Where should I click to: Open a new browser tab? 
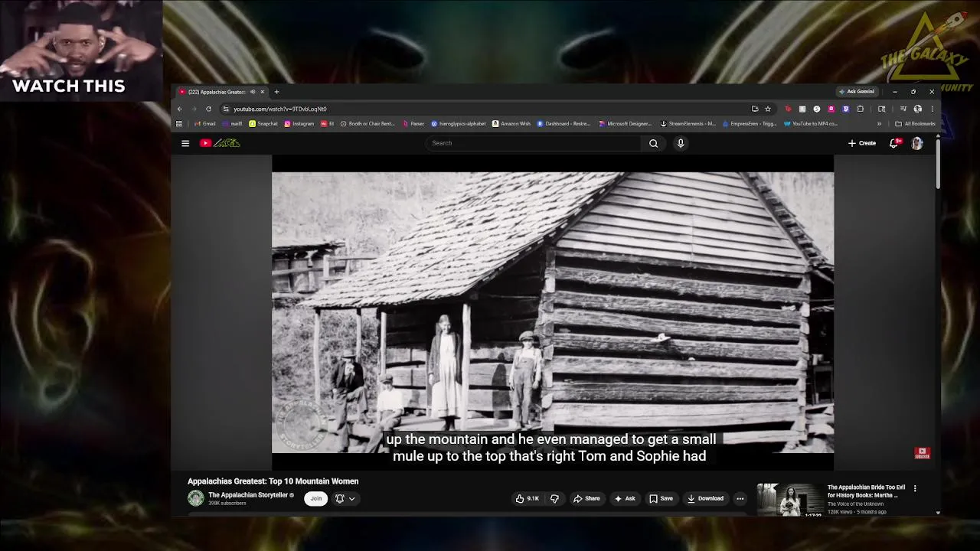[x=276, y=92]
